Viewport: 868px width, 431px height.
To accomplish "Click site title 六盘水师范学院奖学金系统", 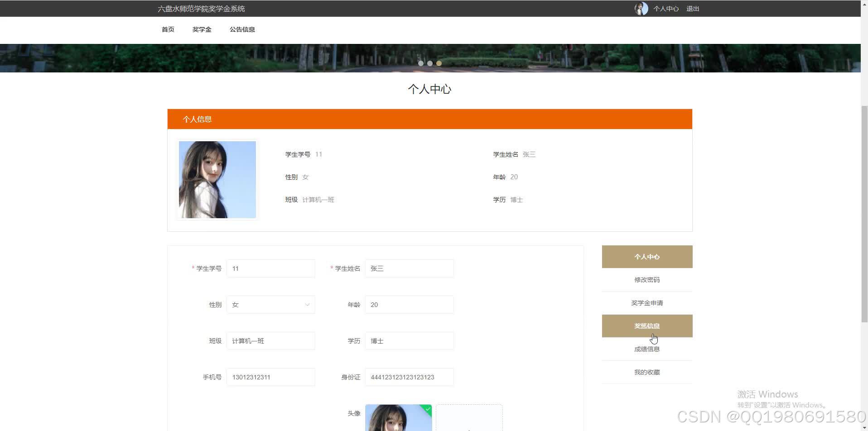I will (201, 9).
